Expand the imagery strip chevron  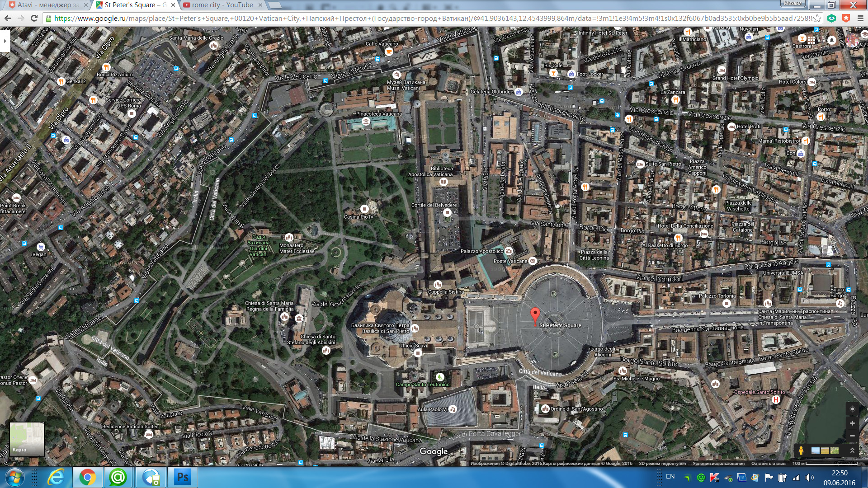[852, 450]
